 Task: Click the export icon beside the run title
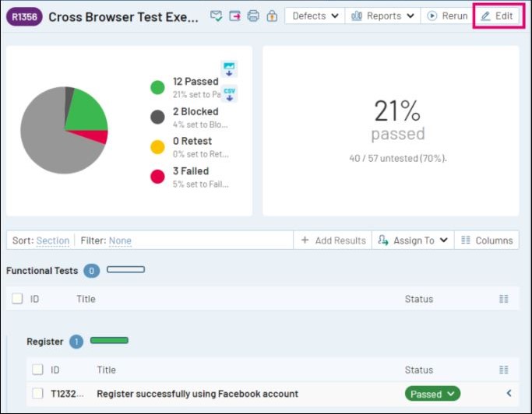click(x=235, y=16)
